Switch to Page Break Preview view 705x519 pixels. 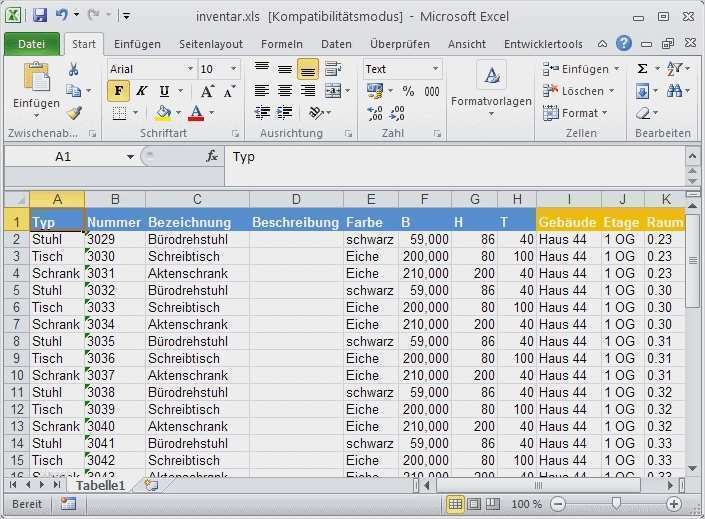(x=492, y=504)
